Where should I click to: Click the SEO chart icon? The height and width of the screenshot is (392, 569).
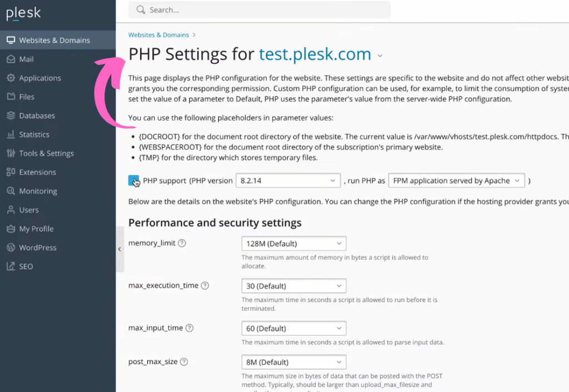pyautogui.click(x=11, y=266)
